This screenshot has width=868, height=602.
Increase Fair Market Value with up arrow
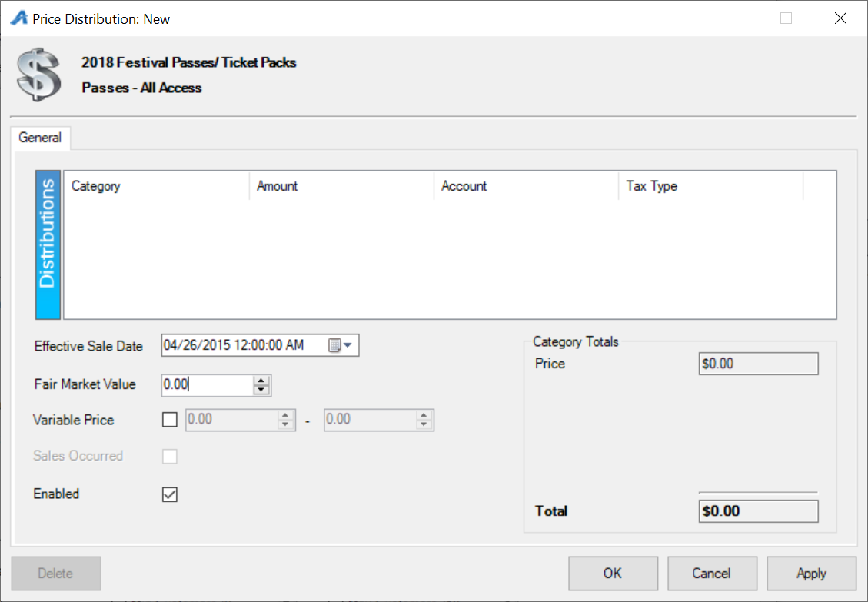point(261,381)
